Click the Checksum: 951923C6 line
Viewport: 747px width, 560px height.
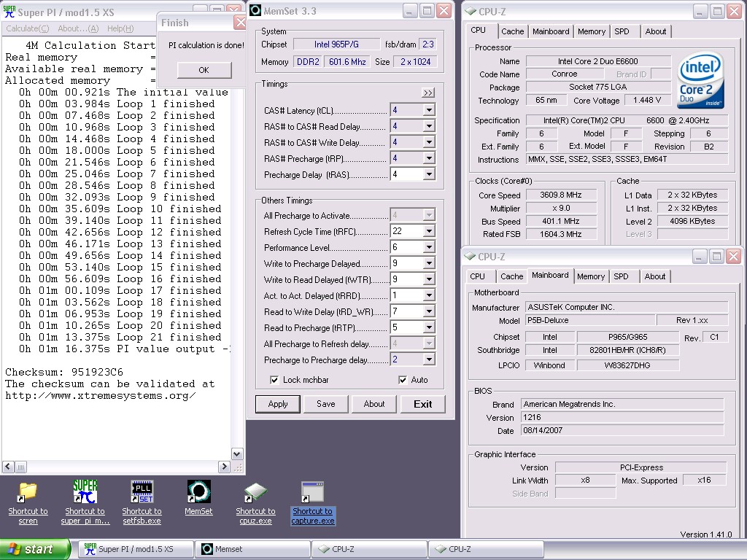tap(64, 372)
